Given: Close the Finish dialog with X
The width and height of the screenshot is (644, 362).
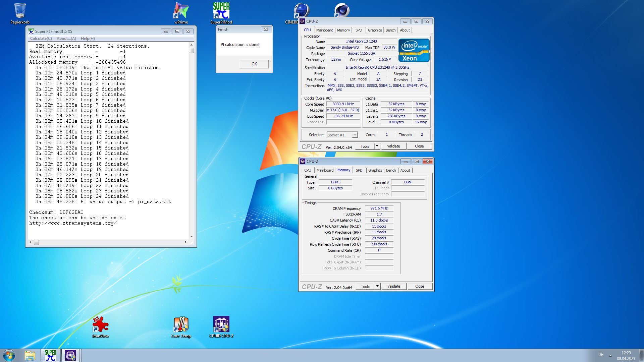Looking at the screenshot, I should click(x=266, y=29).
